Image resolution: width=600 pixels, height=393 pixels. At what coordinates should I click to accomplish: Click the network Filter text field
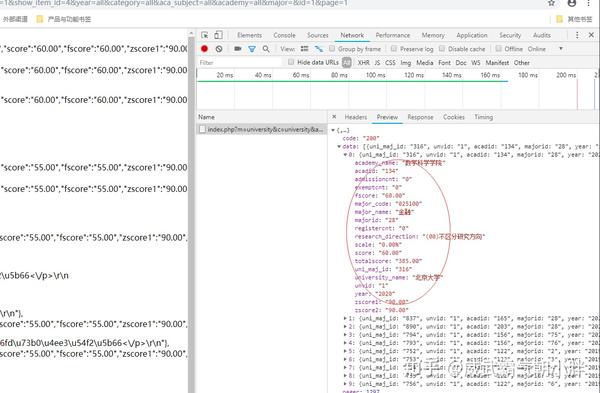240,62
